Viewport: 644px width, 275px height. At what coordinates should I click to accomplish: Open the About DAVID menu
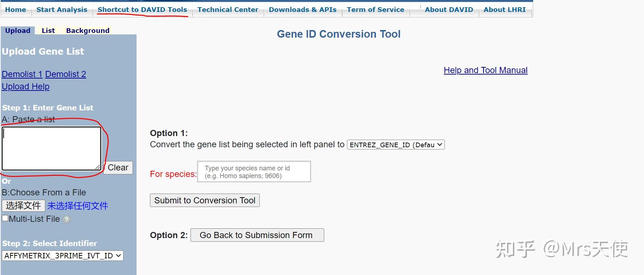[x=449, y=10]
